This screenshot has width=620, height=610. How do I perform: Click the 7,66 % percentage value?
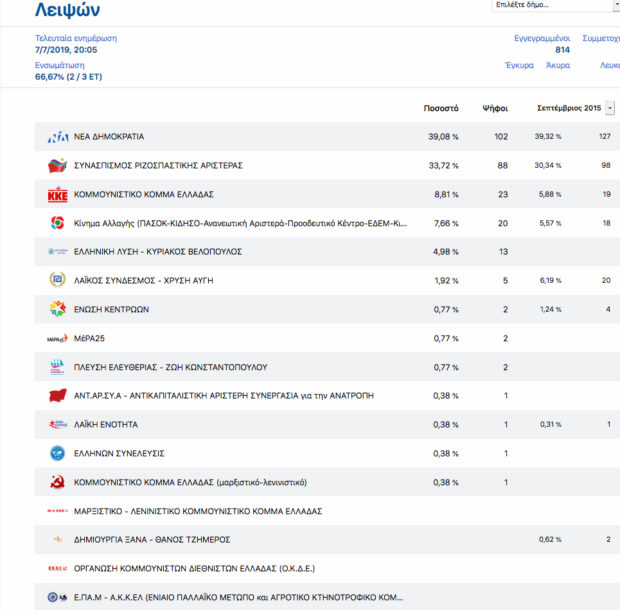pyautogui.click(x=446, y=223)
